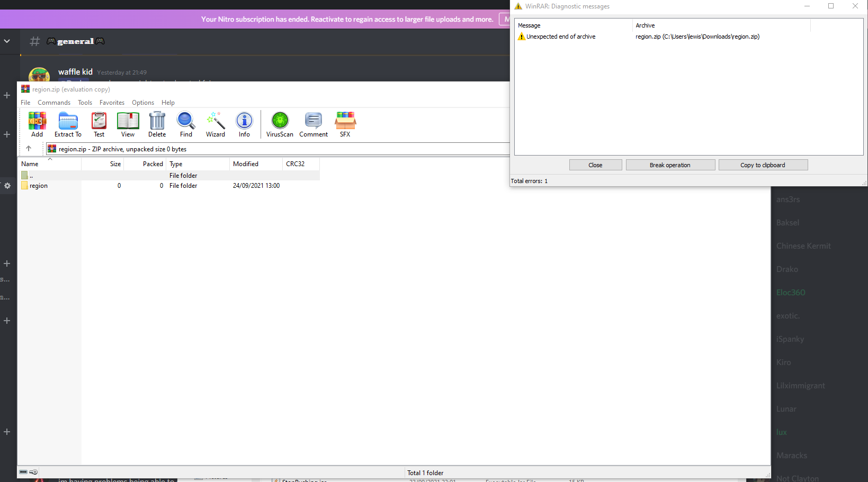
Task: Select member Eloc360
Action: 791,293
